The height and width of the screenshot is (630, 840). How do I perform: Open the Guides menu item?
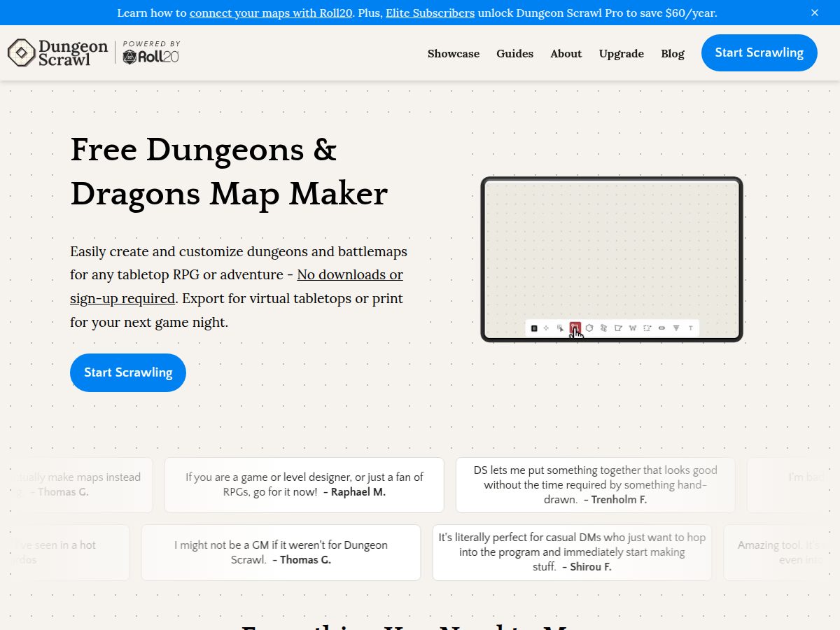tap(515, 53)
